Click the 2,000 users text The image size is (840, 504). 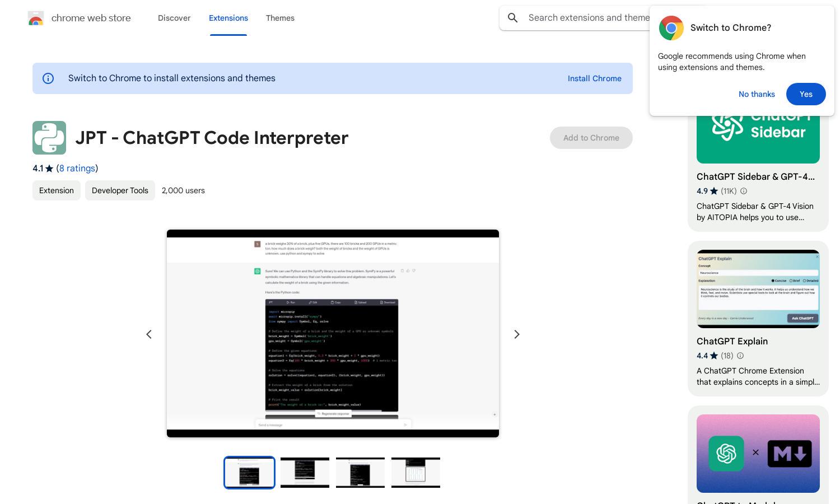point(183,190)
